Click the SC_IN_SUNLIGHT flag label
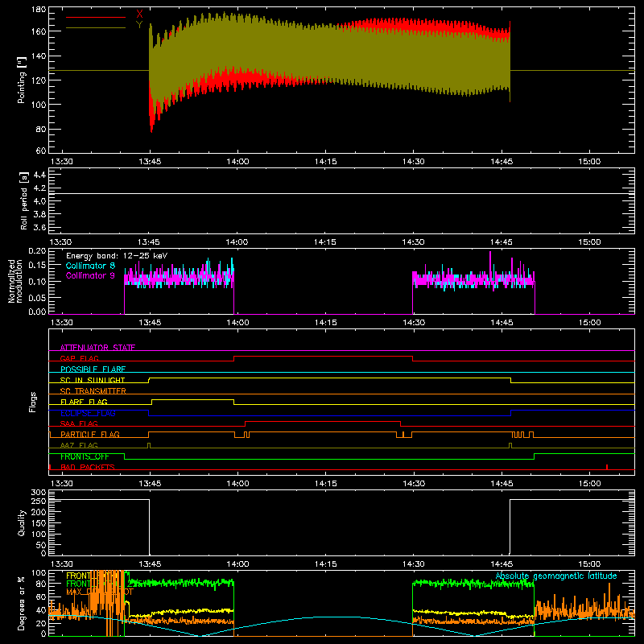The height and width of the screenshot is (644, 644). tap(93, 380)
